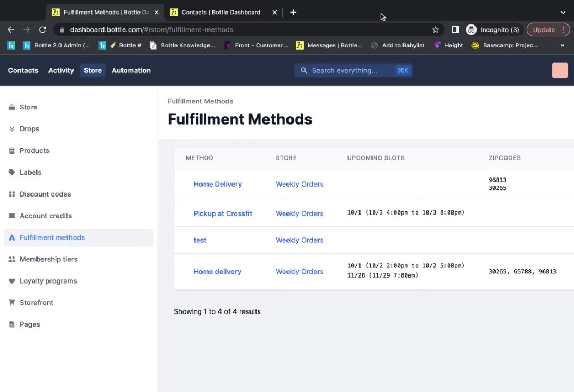The height and width of the screenshot is (392, 574).
Task: Click the Account credits ticket icon
Action: (x=12, y=216)
